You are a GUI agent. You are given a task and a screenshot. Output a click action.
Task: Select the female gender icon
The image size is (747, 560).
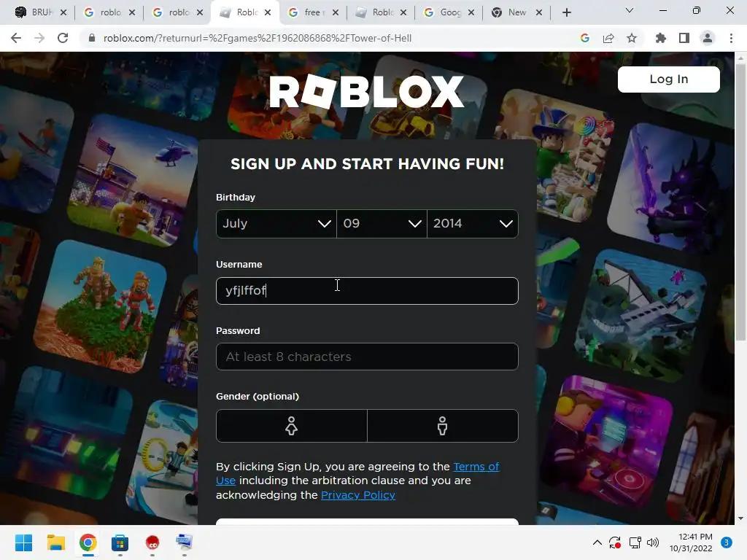(292, 426)
